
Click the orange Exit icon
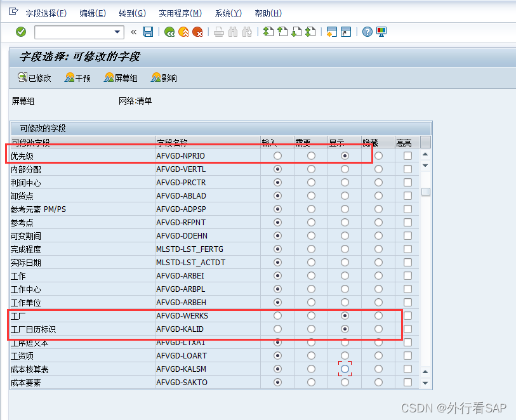(183, 32)
